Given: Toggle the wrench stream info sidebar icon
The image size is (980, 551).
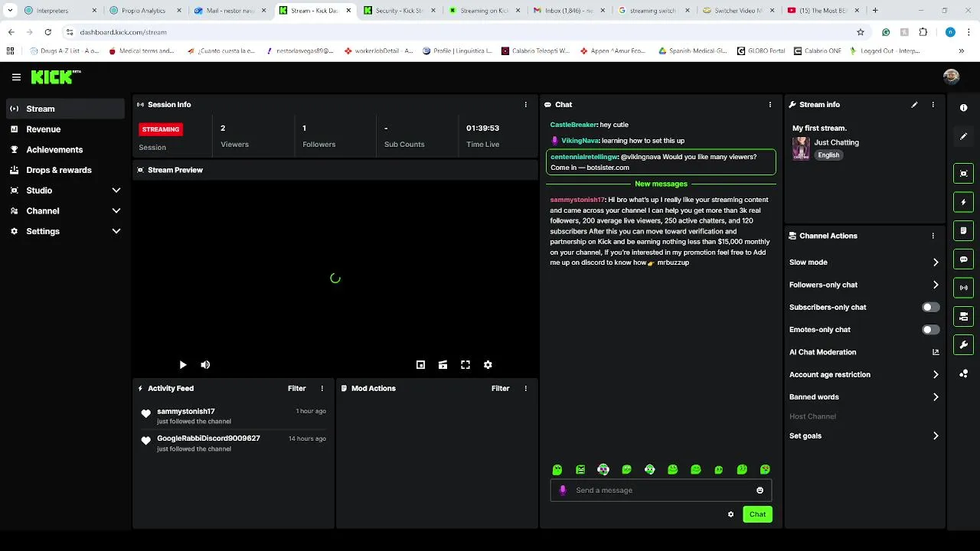Looking at the screenshot, I should tap(963, 344).
